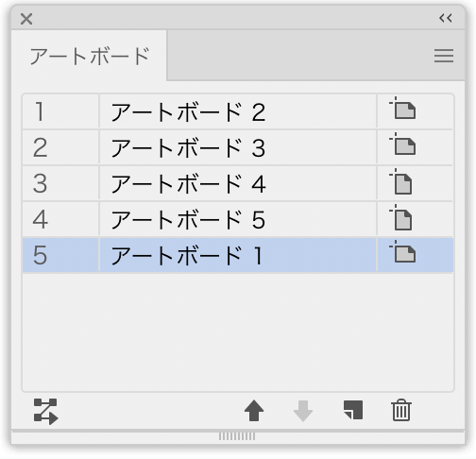Select the アートボード 3 row
The image size is (476, 459).
point(238,147)
